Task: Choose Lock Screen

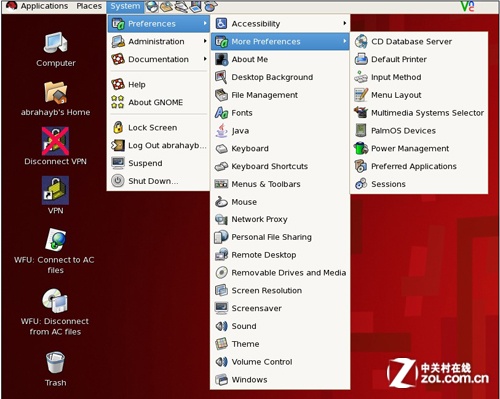Action: pyautogui.click(x=158, y=127)
